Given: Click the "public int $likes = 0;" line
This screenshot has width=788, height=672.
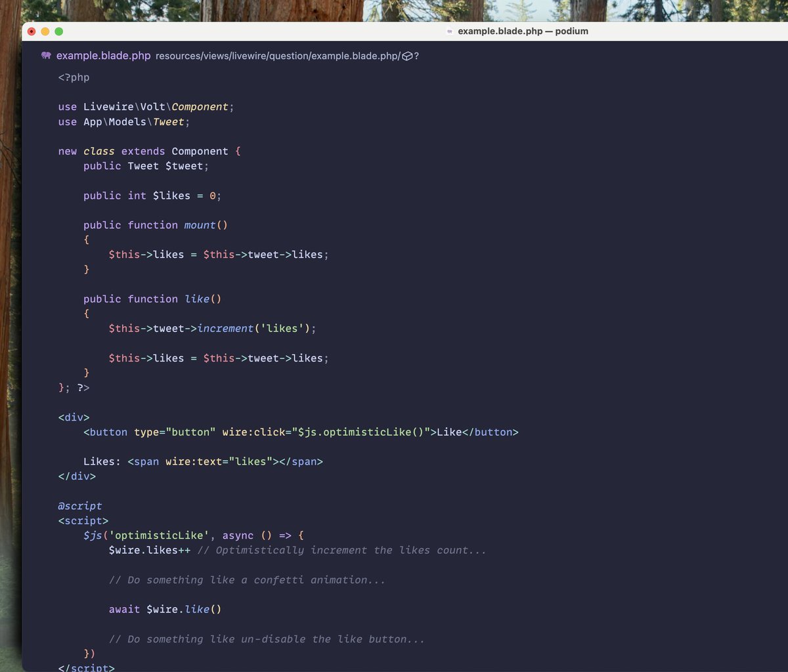Looking at the screenshot, I should [x=152, y=196].
